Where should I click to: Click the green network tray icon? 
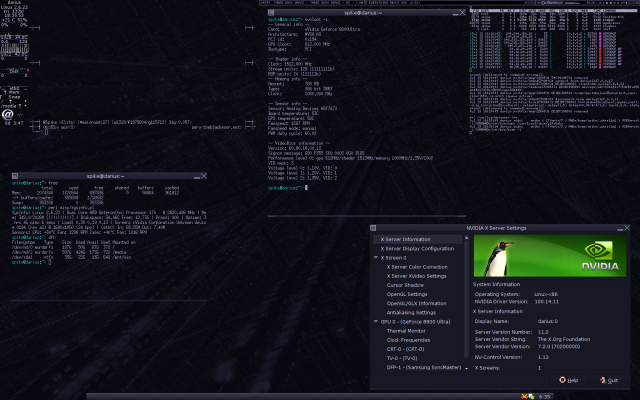[531, 396]
